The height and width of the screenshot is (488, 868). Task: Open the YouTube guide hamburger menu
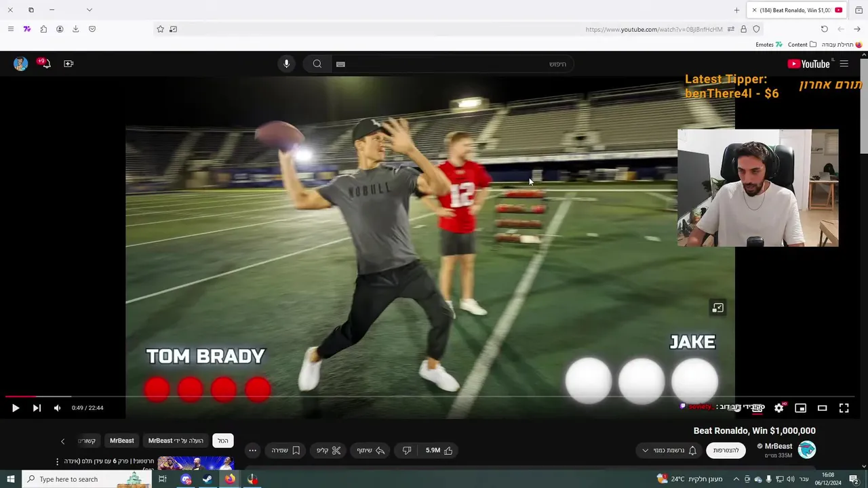click(x=844, y=64)
